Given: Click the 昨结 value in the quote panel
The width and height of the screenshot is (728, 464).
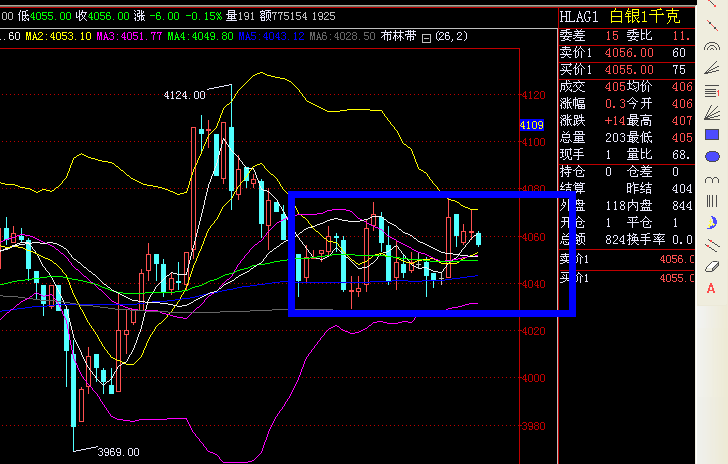Looking at the screenshot, I should [x=682, y=189].
